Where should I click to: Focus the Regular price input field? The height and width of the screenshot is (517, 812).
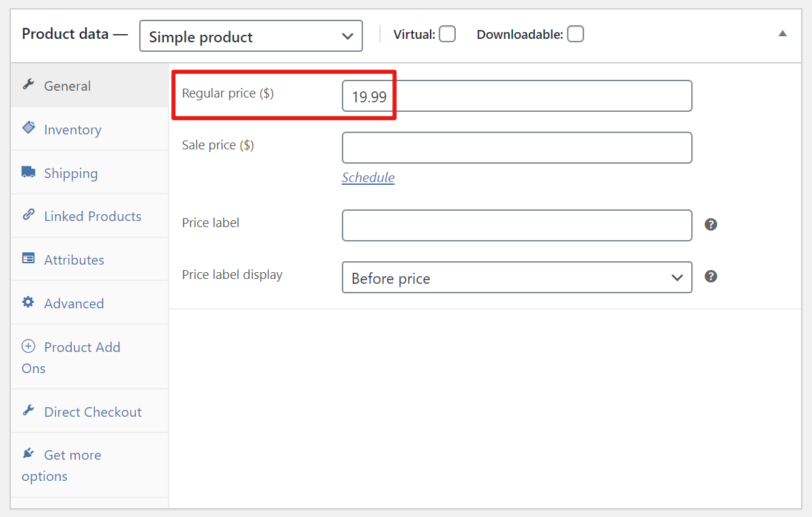(x=517, y=95)
